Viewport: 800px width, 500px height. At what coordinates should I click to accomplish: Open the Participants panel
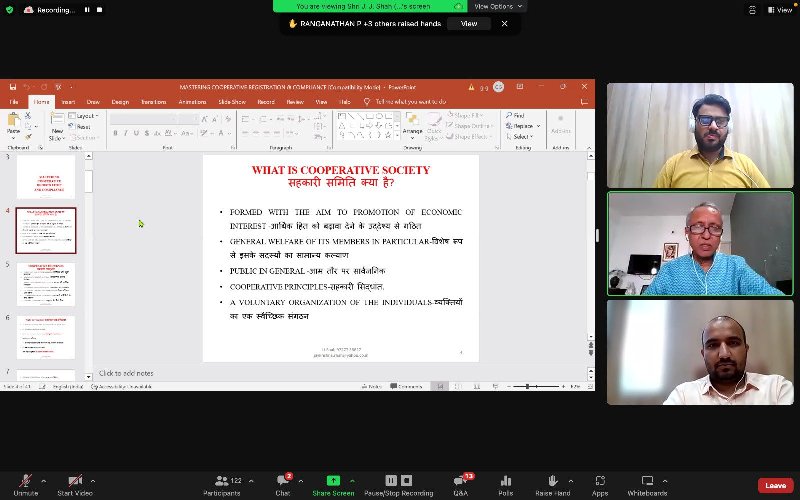coord(221,481)
